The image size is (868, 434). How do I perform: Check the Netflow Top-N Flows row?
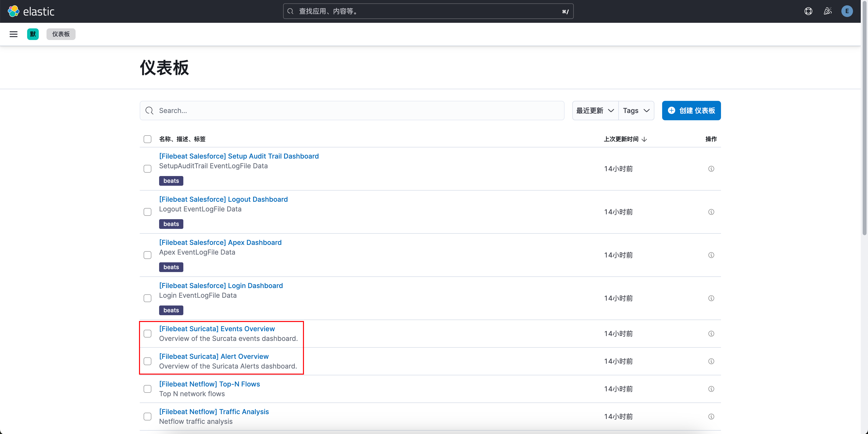pos(147,389)
